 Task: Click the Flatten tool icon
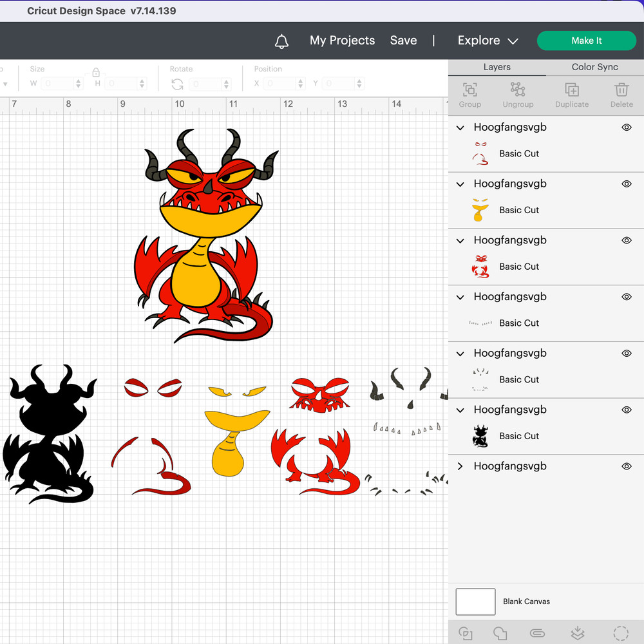click(578, 633)
